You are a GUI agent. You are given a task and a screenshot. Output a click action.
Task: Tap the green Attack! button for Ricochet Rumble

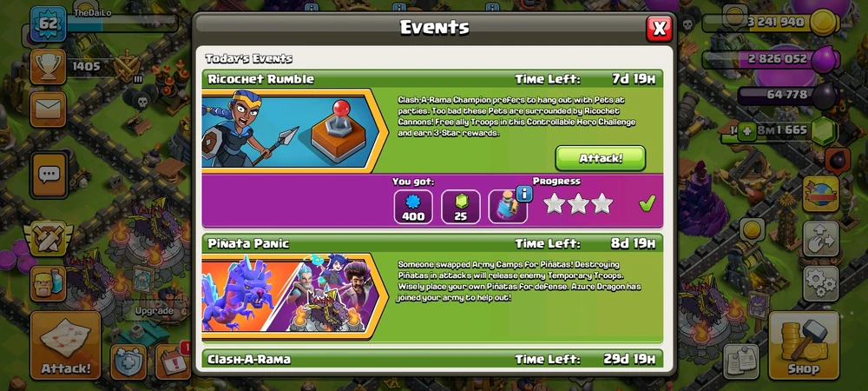click(600, 158)
